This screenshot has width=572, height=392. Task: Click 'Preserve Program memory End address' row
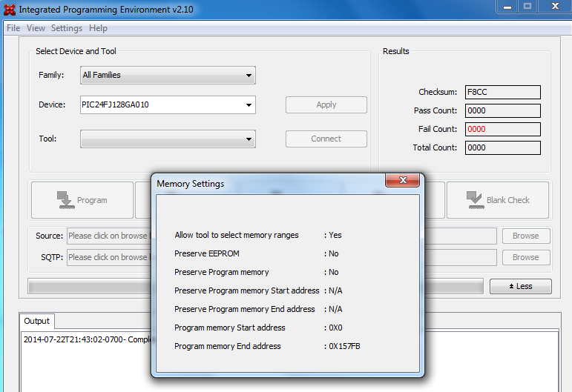click(258, 309)
